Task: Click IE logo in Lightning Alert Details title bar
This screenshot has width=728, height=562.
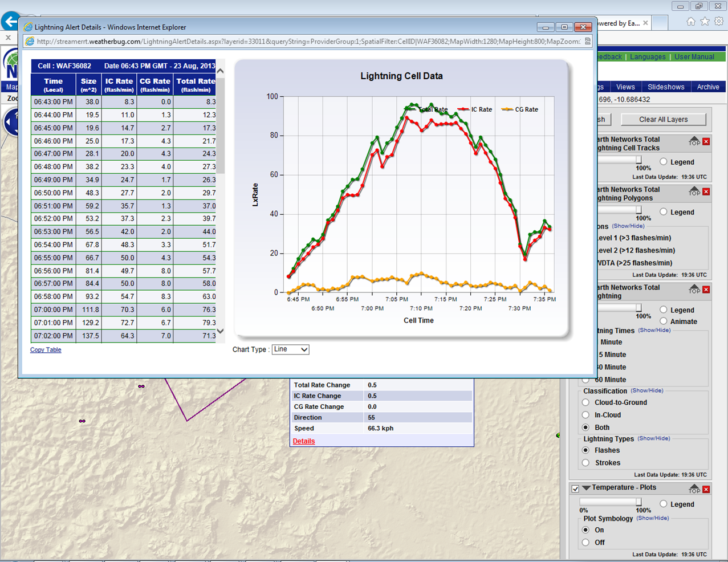Action: (x=28, y=27)
